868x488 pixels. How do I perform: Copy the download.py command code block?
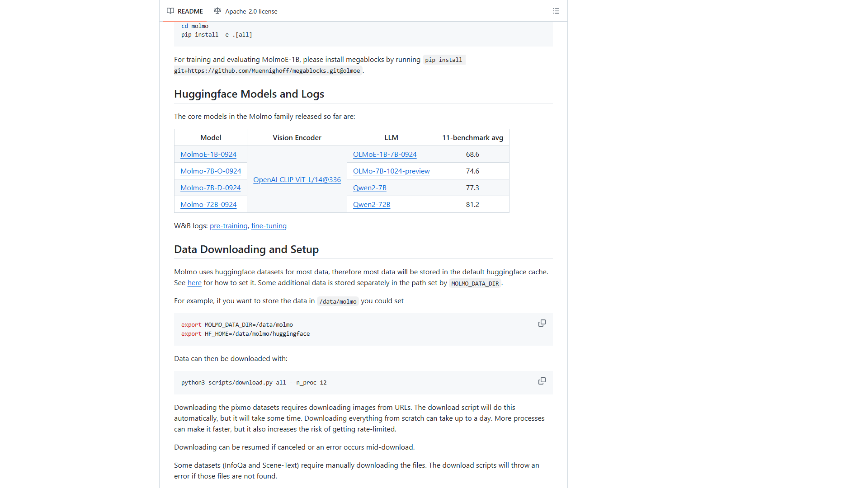[x=542, y=381]
